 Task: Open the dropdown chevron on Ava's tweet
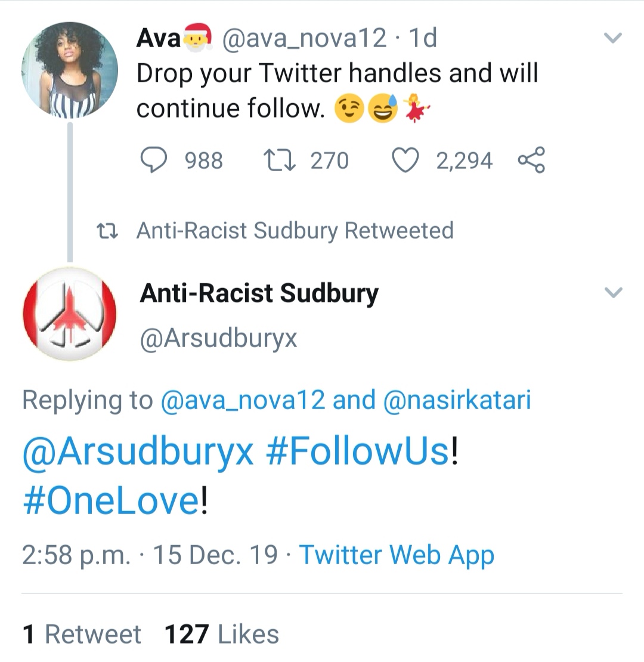tap(613, 39)
